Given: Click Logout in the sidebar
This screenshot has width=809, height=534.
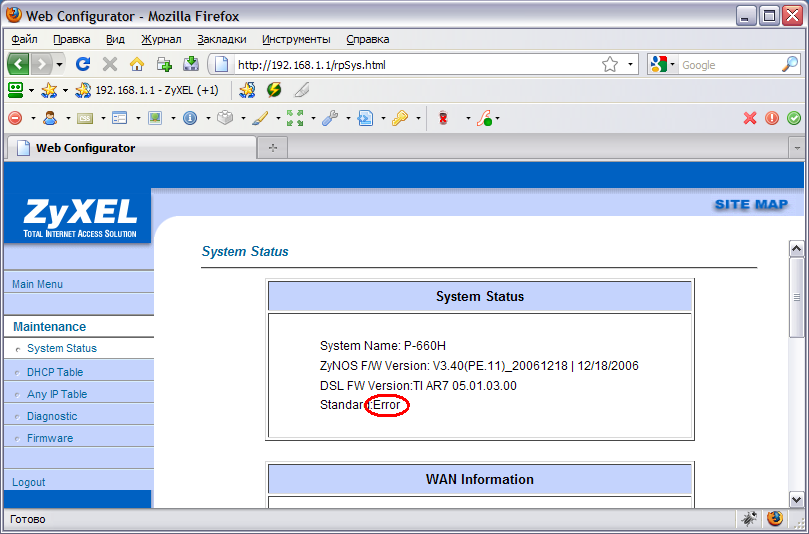Looking at the screenshot, I should [x=28, y=482].
